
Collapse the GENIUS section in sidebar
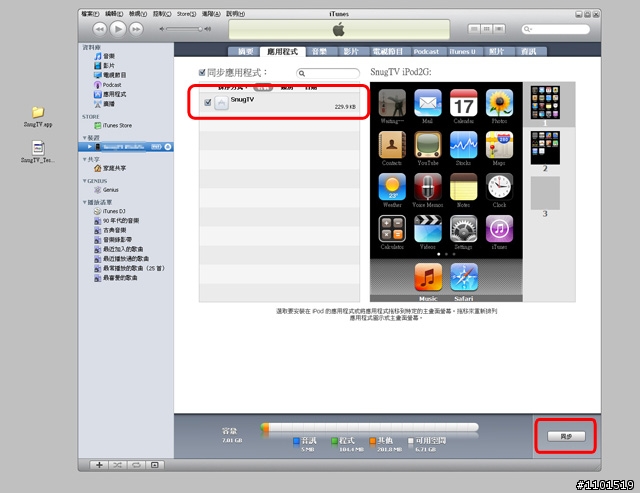coord(84,181)
